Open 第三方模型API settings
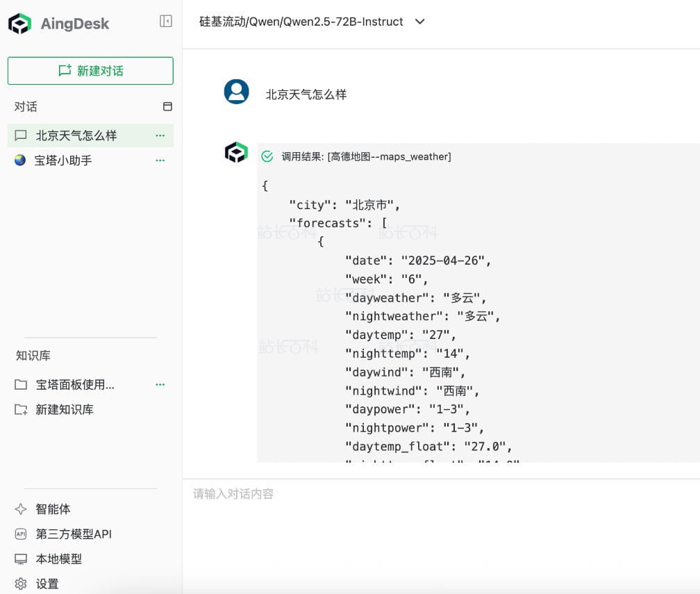 [x=74, y=534]
